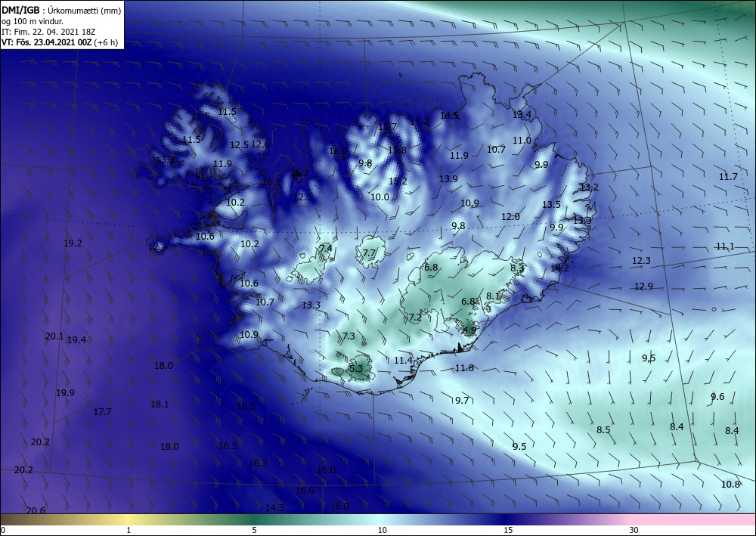Screen dimensions: 756x536
Task: Click the map value 13.5
Action: pos(551,204)
